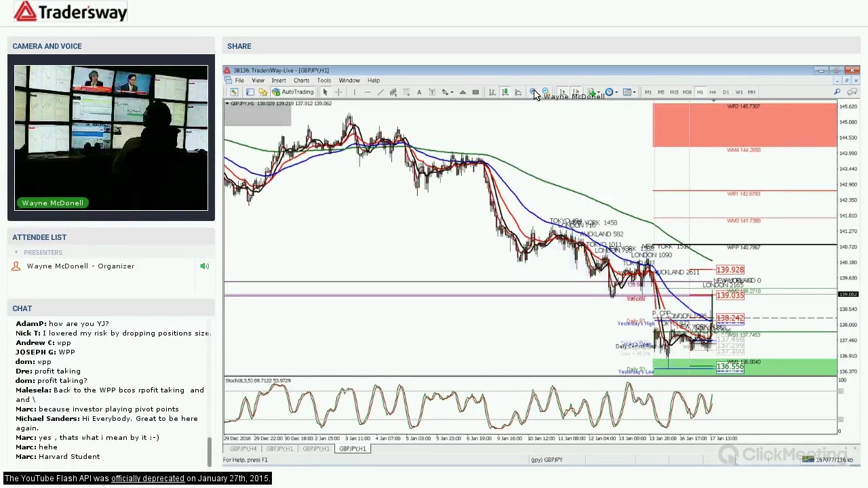Open the Charts menu
This screenshot has width=868, height=488.
(x=301, y=81)
